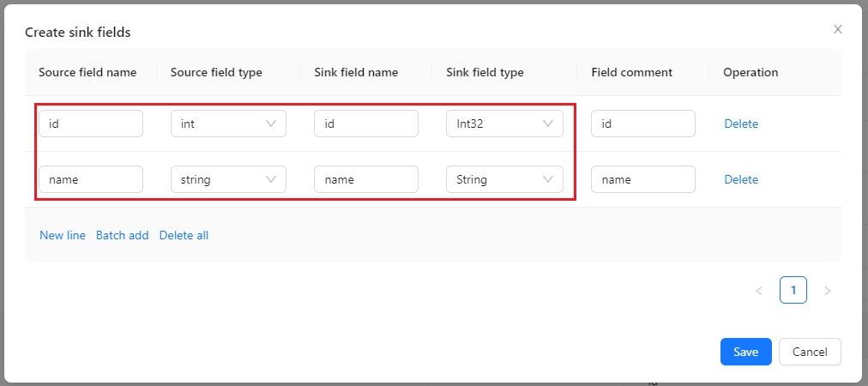Image resolution: width=868 pixels, height=386 pixels.
Task: Edit the field comment for the id row
Action: coord(642,124)
